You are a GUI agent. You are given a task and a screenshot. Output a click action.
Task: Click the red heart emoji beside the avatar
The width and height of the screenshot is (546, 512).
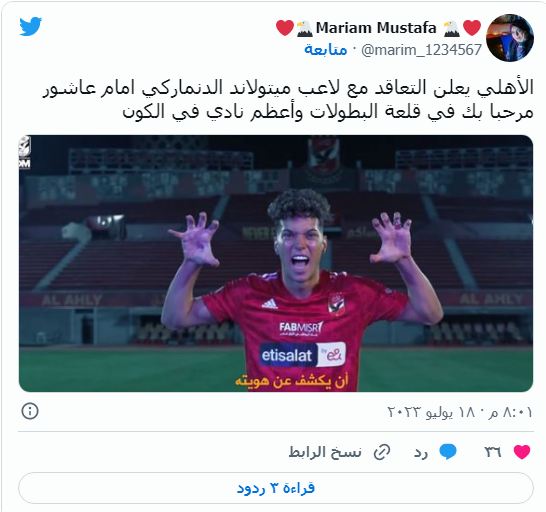(473, 28)
